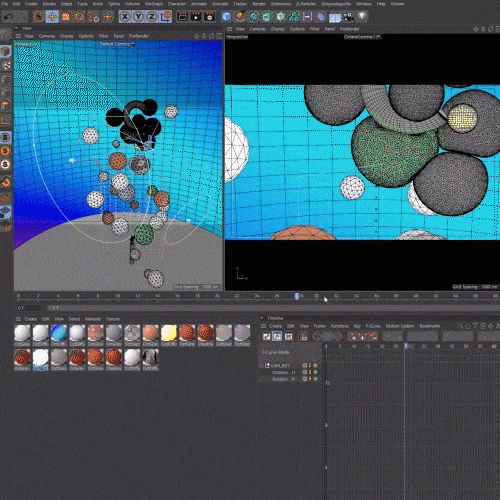Select the Rotate tool icon
The width and height of the screenshot is (500, 500).
coord(79,17)
